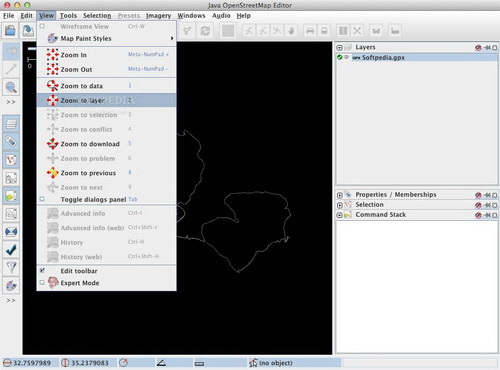The image size is (500, 370).
Task: Collapse the Layers panel
Action: pos(340,47)
